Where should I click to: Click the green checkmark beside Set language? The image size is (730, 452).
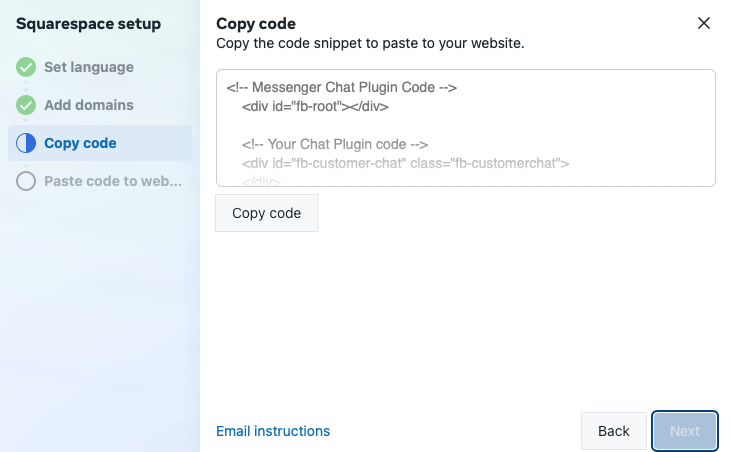click(26, 67)
